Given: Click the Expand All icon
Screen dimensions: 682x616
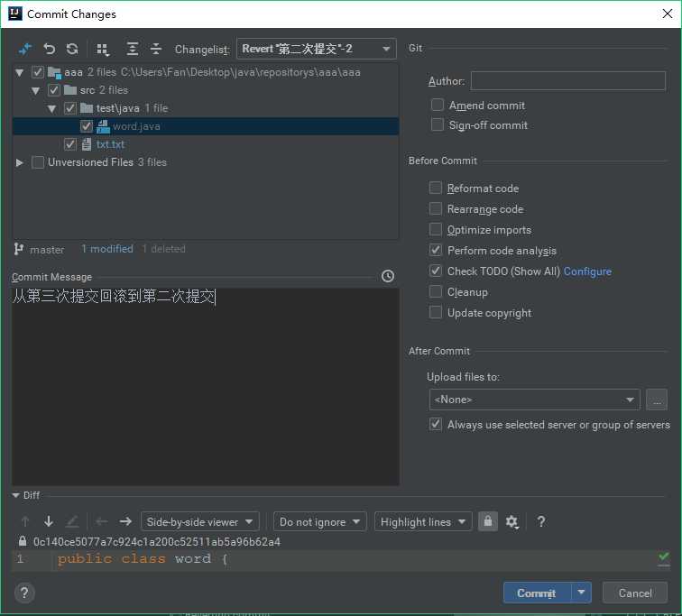Looking at the screenshot, I should point(133,49).
